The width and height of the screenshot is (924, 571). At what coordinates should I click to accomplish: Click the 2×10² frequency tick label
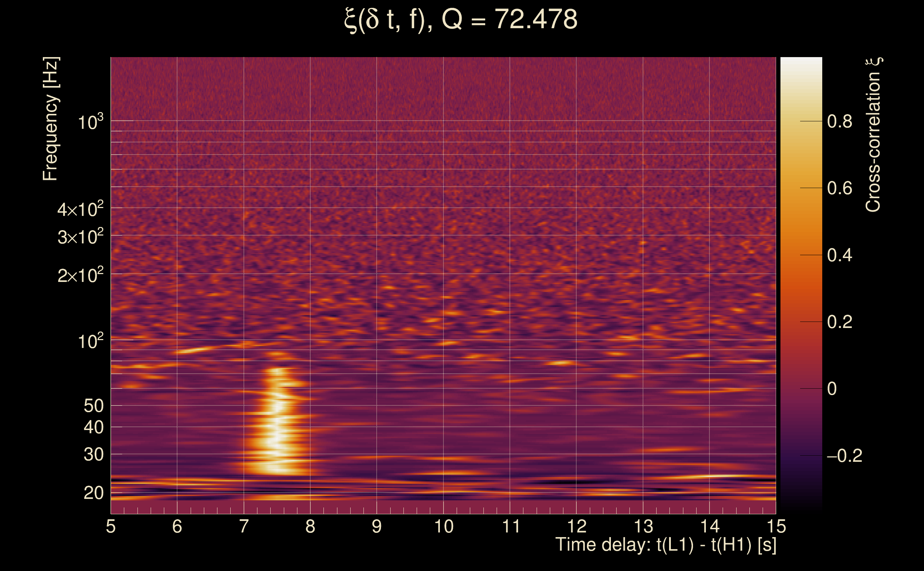(80, 275)
